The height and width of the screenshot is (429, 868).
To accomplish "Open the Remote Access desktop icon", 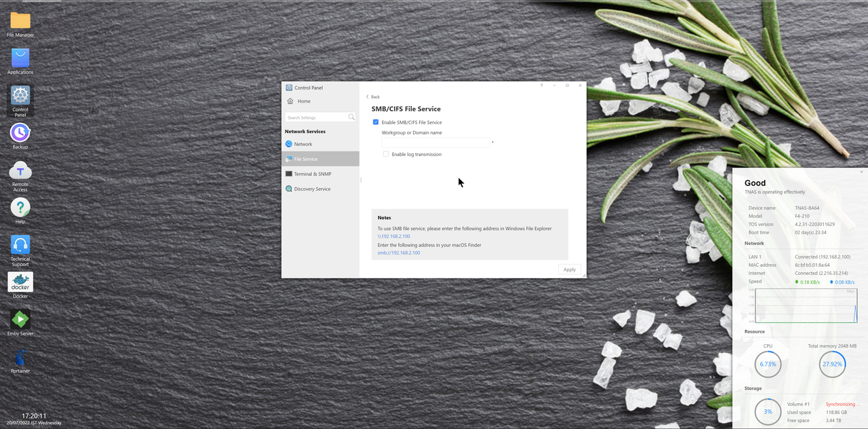I will (x=20, y=170).
